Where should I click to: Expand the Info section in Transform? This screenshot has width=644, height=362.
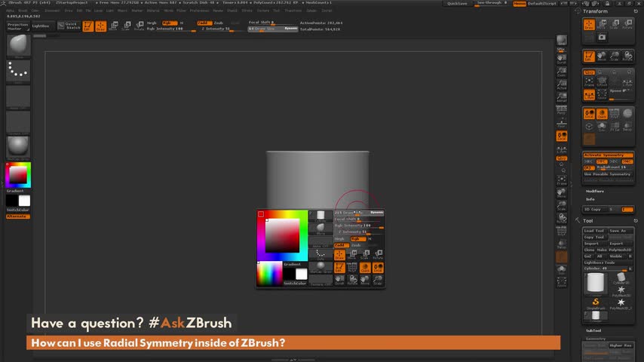click(x=590, y=199)
